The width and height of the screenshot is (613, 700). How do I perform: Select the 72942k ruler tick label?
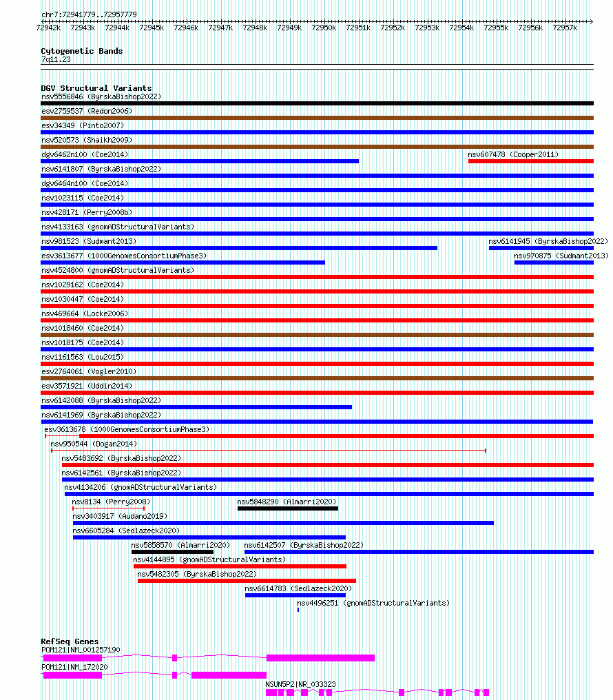pyautogui.click(x=48, y=28)
